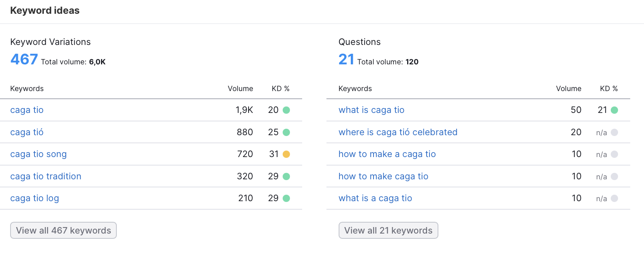Viewport: 644px width, 255px height.
Task: Click Volume column header in Keyword Variations
Action: pyautogui.click(x=240, y=89)
